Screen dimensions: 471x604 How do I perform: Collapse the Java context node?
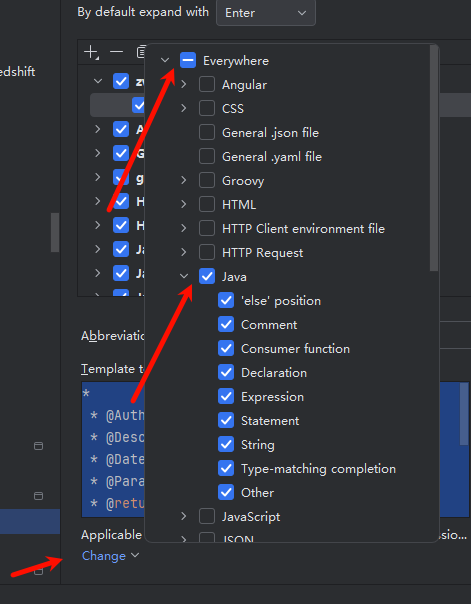click(x=184, y=276)
